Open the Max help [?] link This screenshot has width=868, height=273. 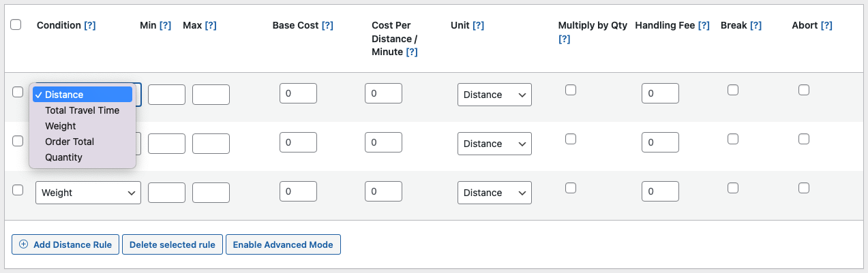tap(210, 25)
